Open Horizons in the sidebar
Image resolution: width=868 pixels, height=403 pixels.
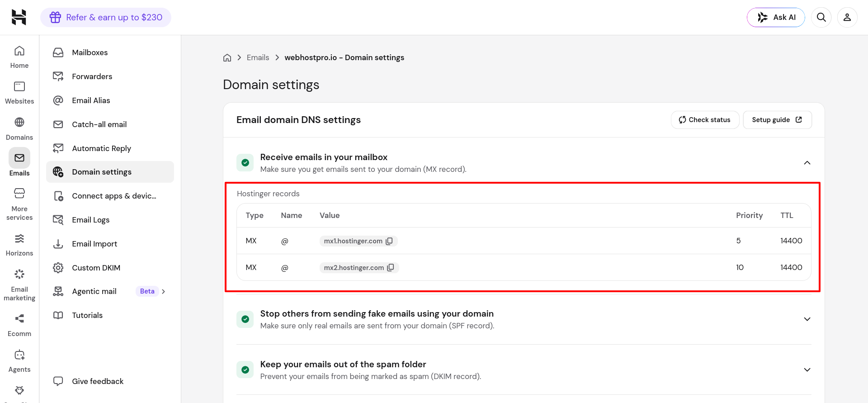[x=19, y=245]
